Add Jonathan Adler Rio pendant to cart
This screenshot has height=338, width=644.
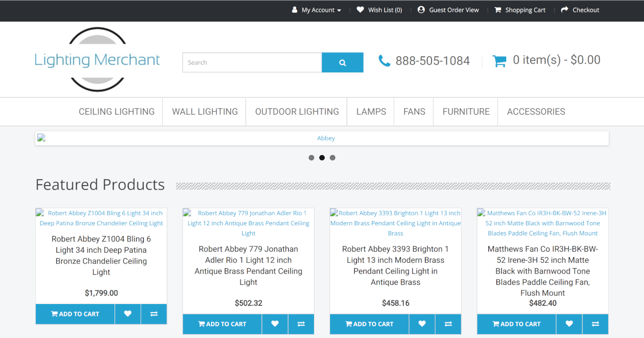(222, 324)
